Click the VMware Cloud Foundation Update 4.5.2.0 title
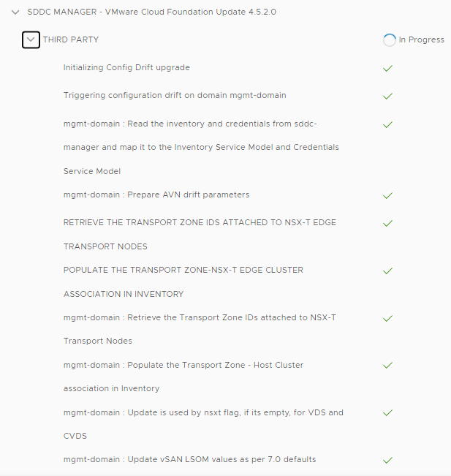 pos(152,12)
